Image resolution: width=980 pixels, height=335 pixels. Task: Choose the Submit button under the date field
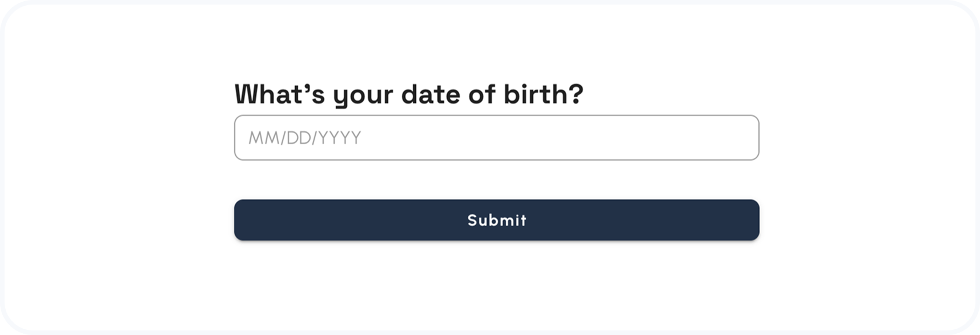[x=496, y=220]
